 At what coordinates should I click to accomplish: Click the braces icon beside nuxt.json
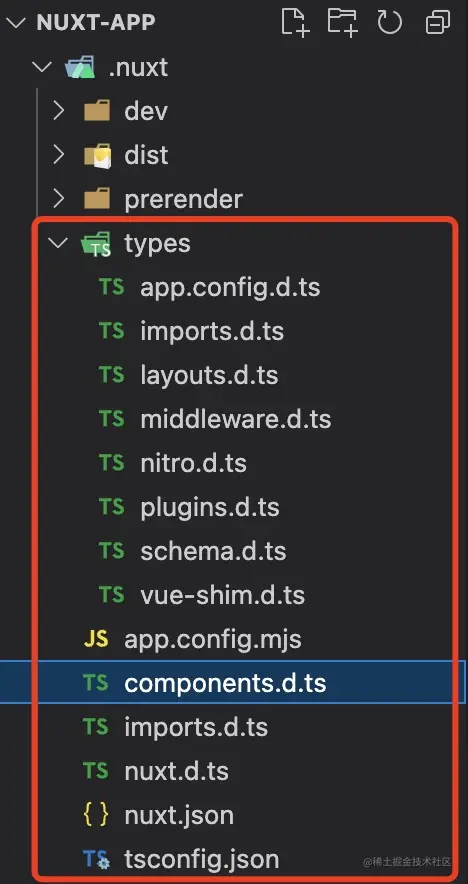[x=96, y=815]
